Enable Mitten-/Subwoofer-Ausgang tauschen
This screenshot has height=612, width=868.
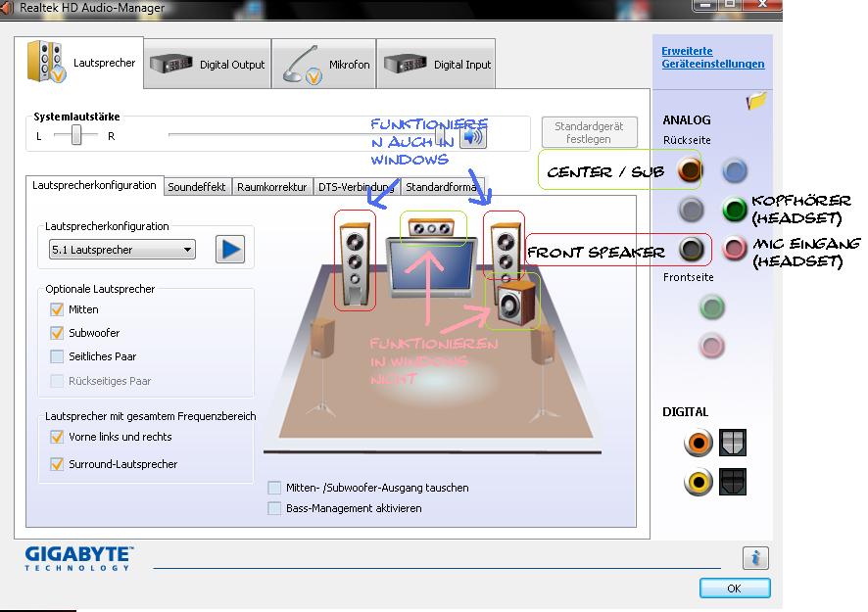[x=274, y=488]
